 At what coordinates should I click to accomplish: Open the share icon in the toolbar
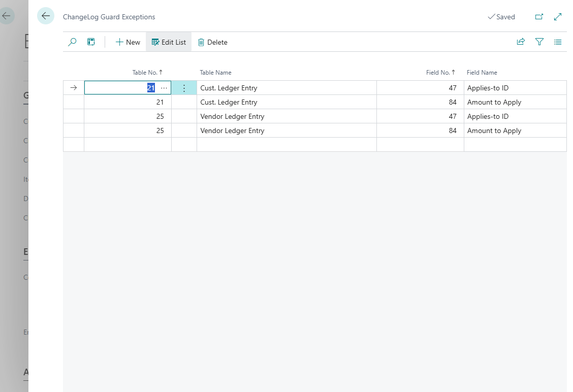521,42
